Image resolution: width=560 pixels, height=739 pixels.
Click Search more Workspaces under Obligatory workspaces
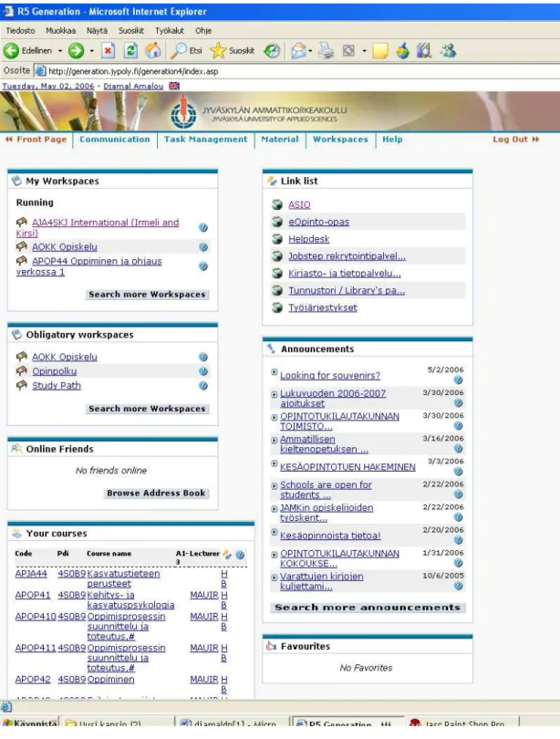(147, 409)
